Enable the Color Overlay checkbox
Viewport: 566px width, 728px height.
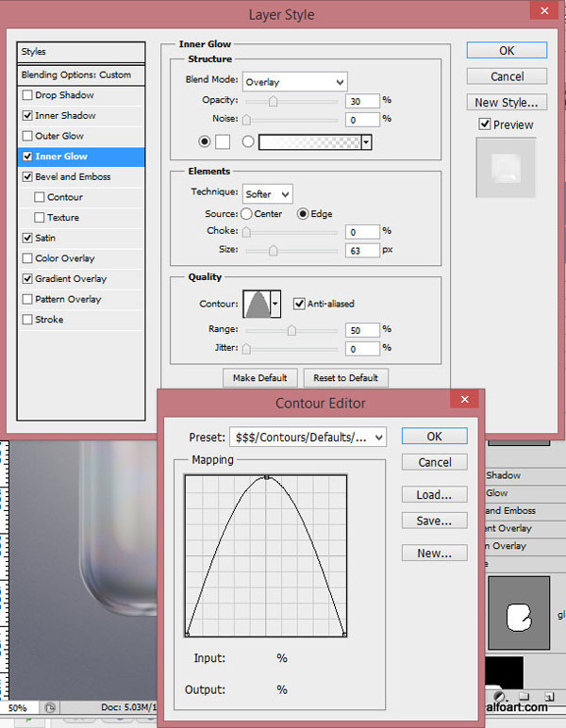[x=27, y=258]
